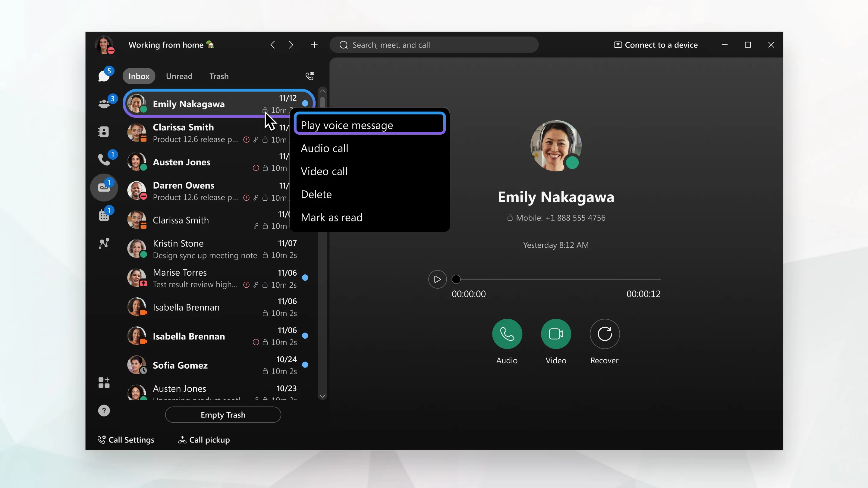Click the dialpad icon next to the Trash tab
This screenshot has width=868, height=488.
(x=310, y=76)
